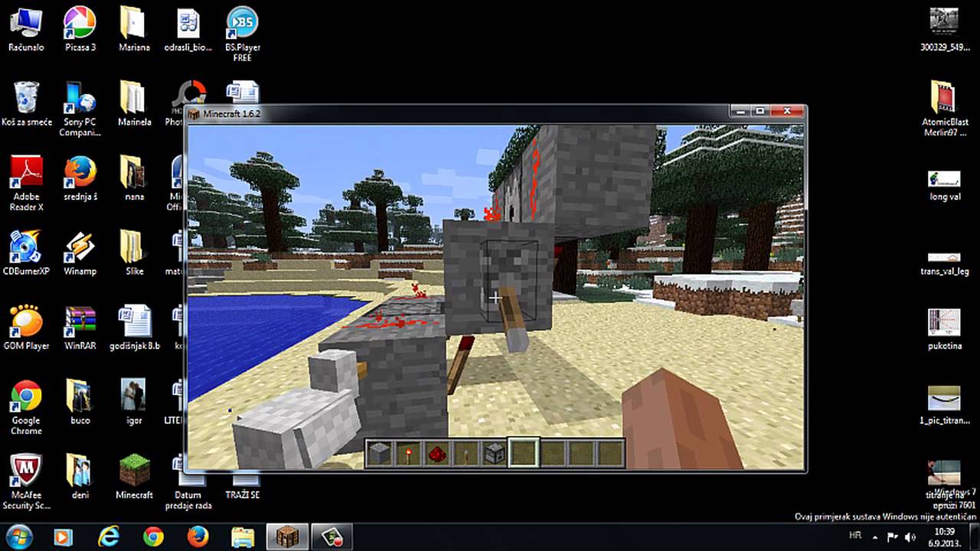This screenshot has height=551, width=980.
Task: Open the McAfee Security Scan shortcut
Action: click(26, 481)
